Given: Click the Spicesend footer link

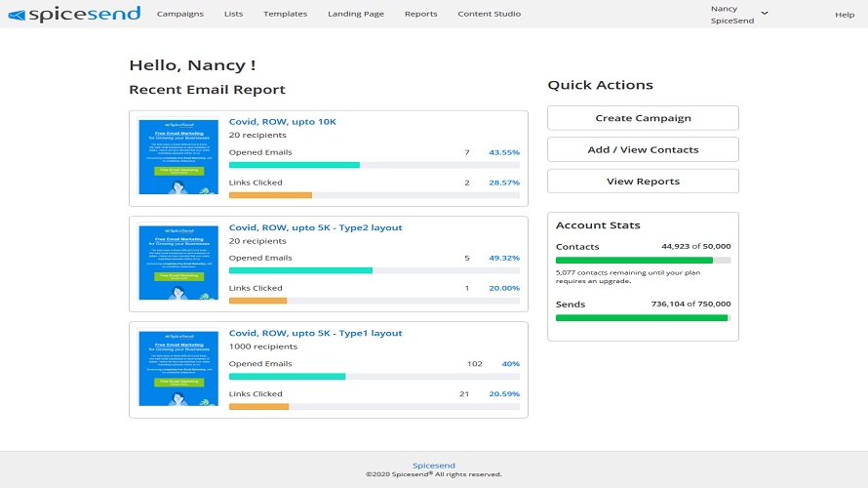Looking at the screenshot, I should click(x=433, y=466).
